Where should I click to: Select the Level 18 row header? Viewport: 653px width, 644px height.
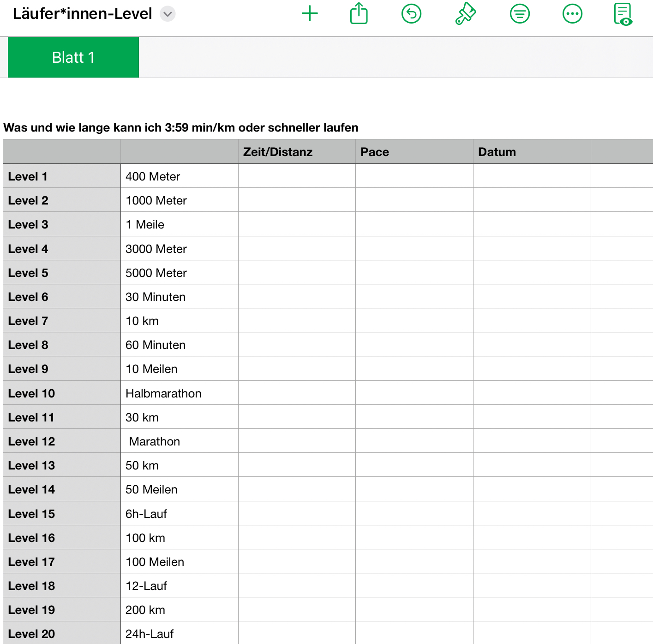[x=62, y=585]
